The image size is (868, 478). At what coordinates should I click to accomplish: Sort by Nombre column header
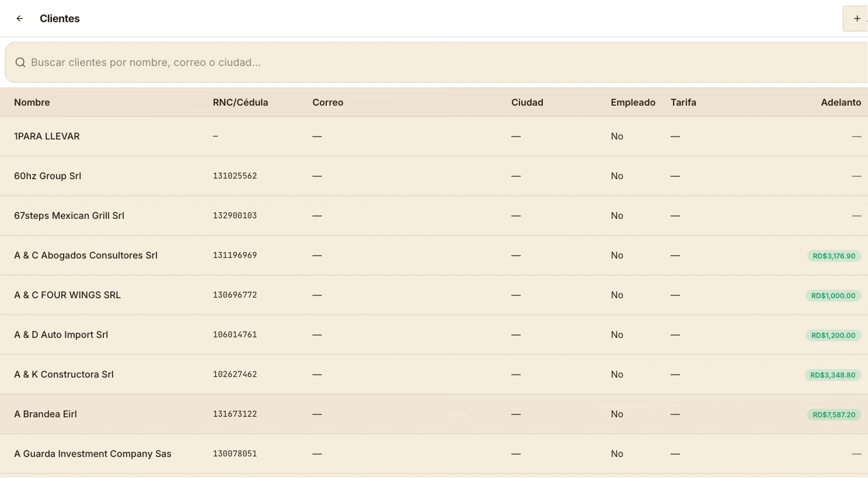click(x=32, y=102)
